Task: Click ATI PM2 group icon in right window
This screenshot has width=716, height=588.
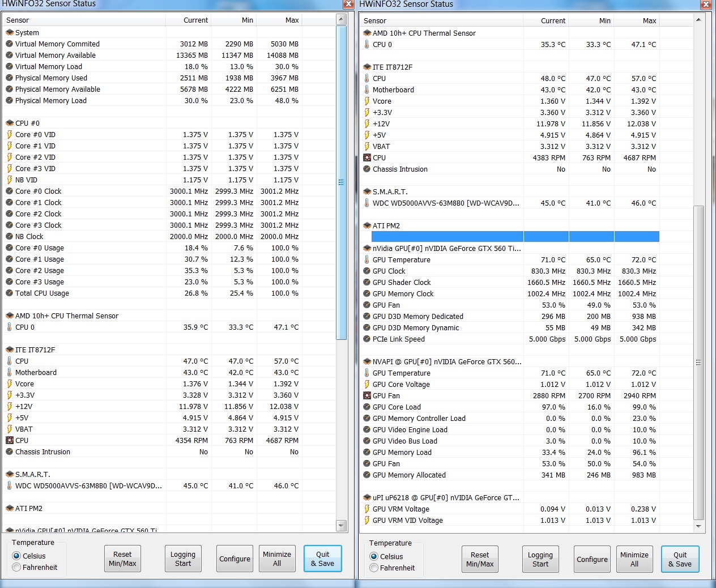Action: (367, 226)
